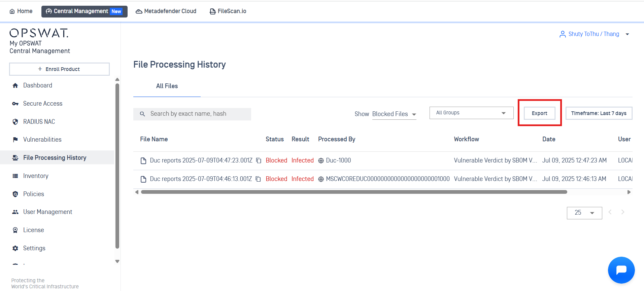Click the chip icon beside Duc-1000
Image resolution: width=644 pixels, height=291 pixels.
pyautogui.click(x=321, y=161)
